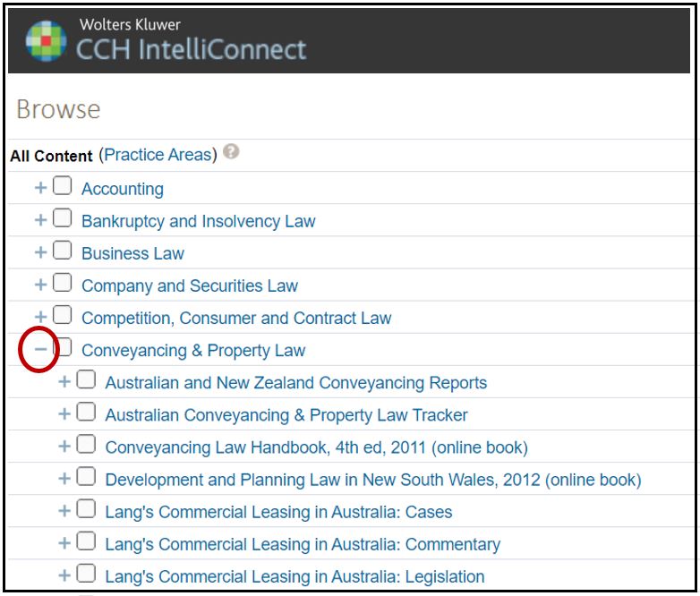Open Company and Securities Law link
Viewport: 700px width, 596px height.
[x=190, y=286]
